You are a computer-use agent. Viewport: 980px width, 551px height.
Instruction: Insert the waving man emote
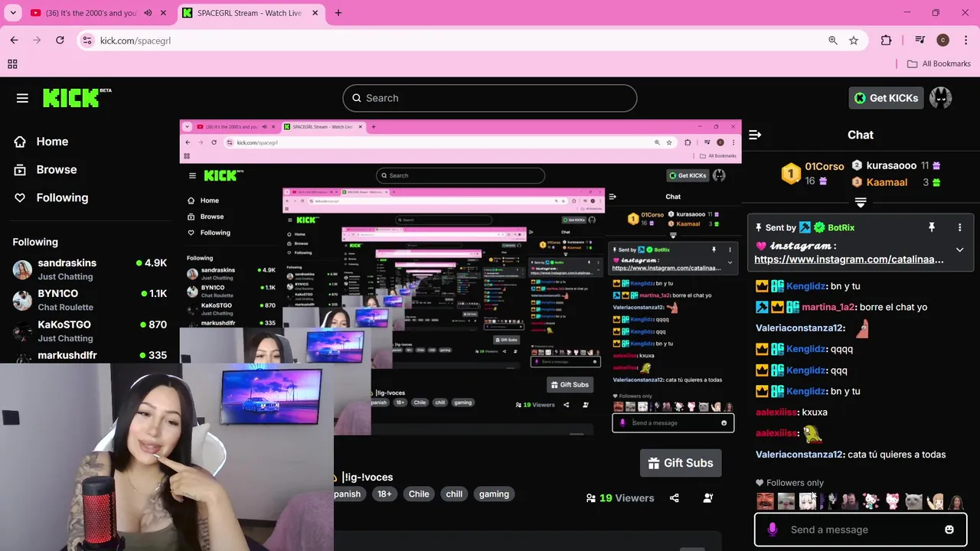[x=850, y=502]
